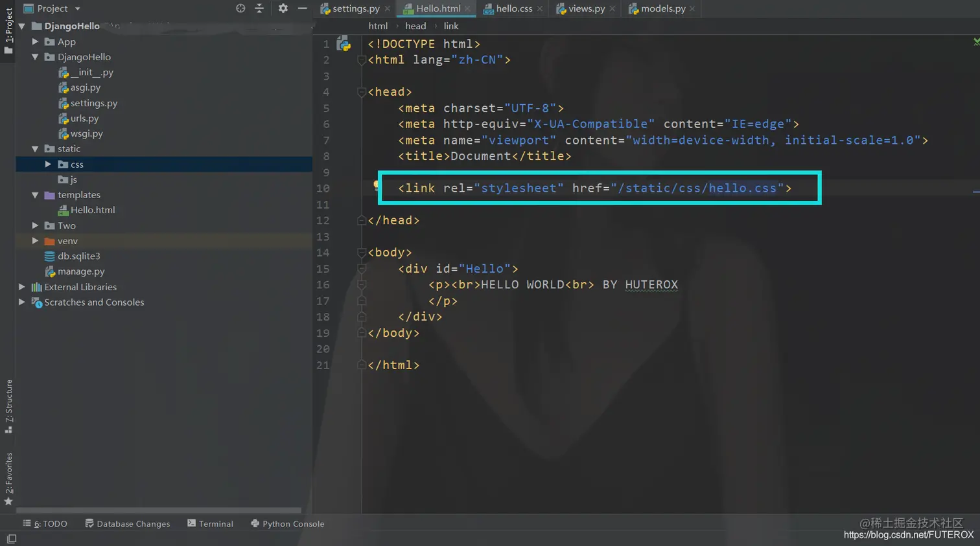Open the TODO tool window
This screenshot has width=980, height=546.
coord(45,523)
